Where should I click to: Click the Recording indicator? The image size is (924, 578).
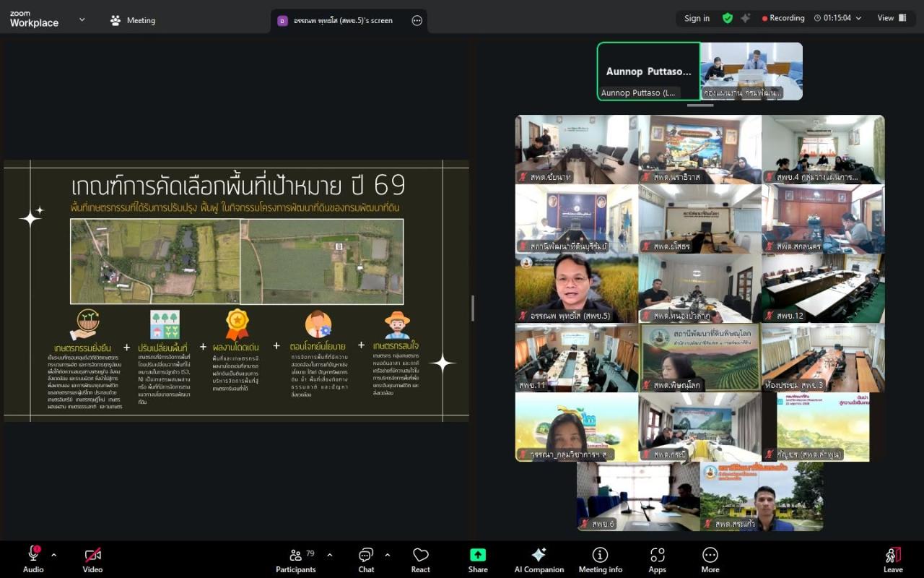[x=783, y=18]
